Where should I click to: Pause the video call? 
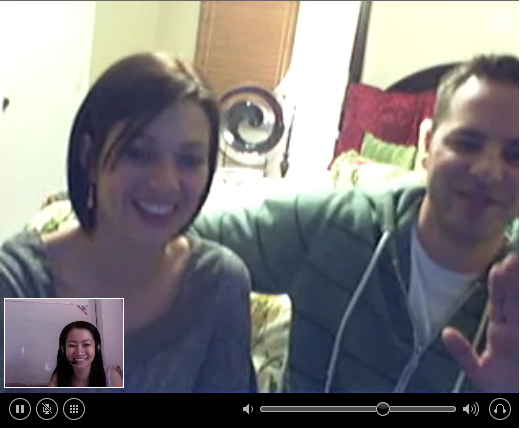point(20,409)
